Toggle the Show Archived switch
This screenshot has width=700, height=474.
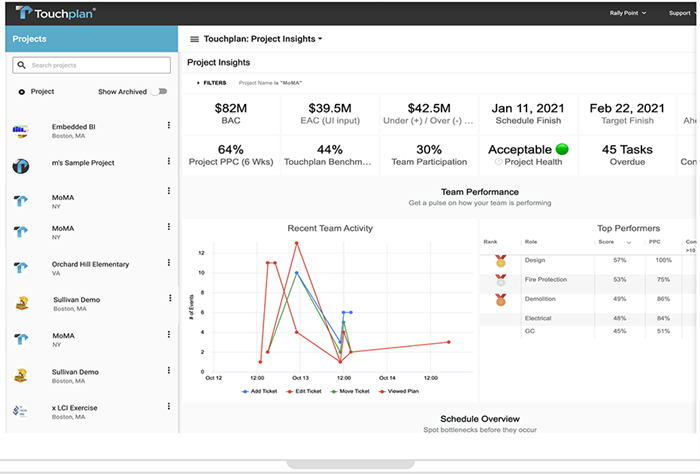159,91
